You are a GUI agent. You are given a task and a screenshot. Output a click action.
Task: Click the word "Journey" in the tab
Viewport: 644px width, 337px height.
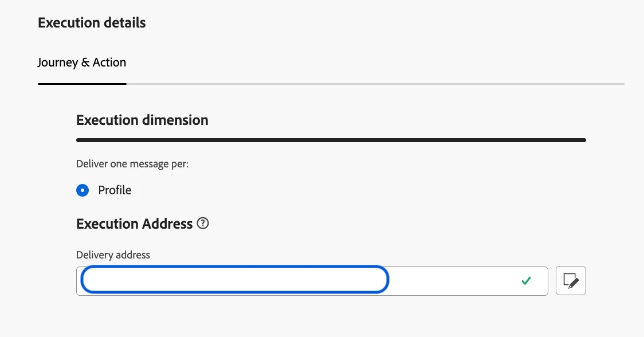tap(57, 62)
